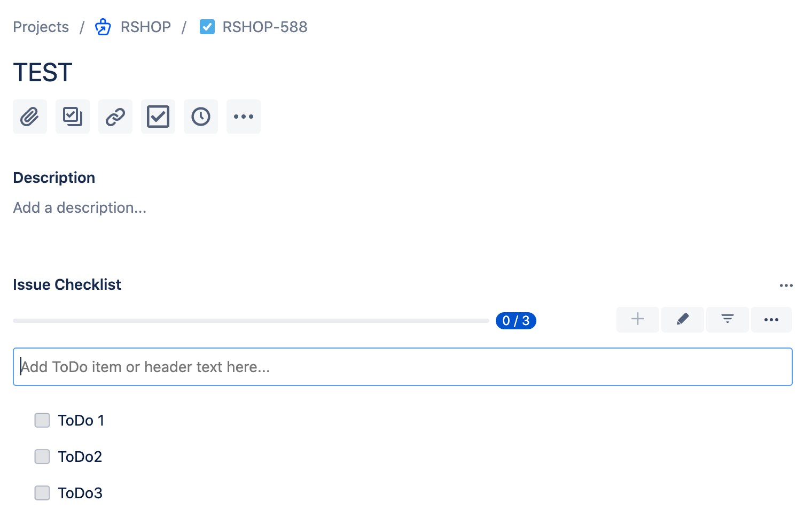Click the link issue chain icon

point(115,117)
